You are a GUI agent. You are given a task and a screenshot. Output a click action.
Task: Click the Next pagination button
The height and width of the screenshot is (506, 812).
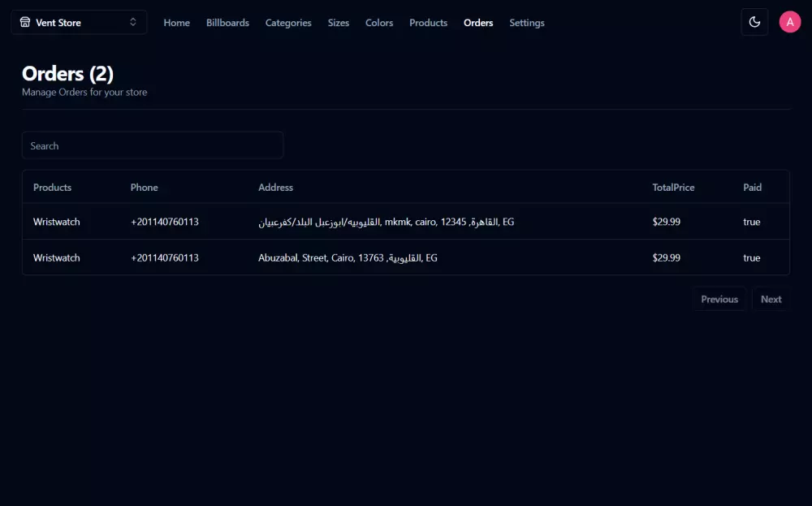[771, 299]
